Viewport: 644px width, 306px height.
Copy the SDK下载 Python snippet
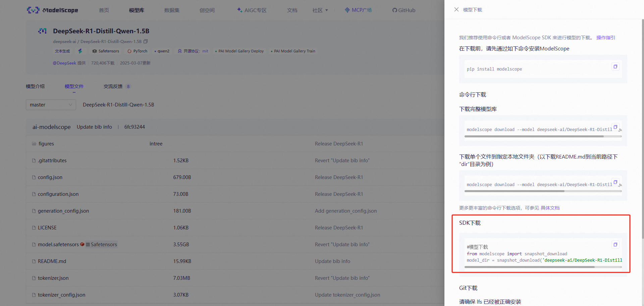pyautogui.click(x=615, y=245)
